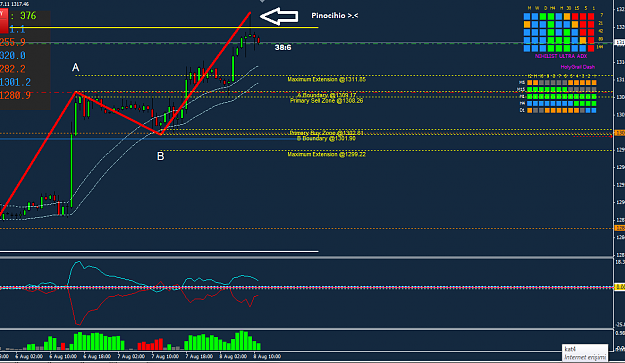Select 'Primary Buy Zone @1302.81' label
This screenshot has width=625, height=363.
click(326, 133)
